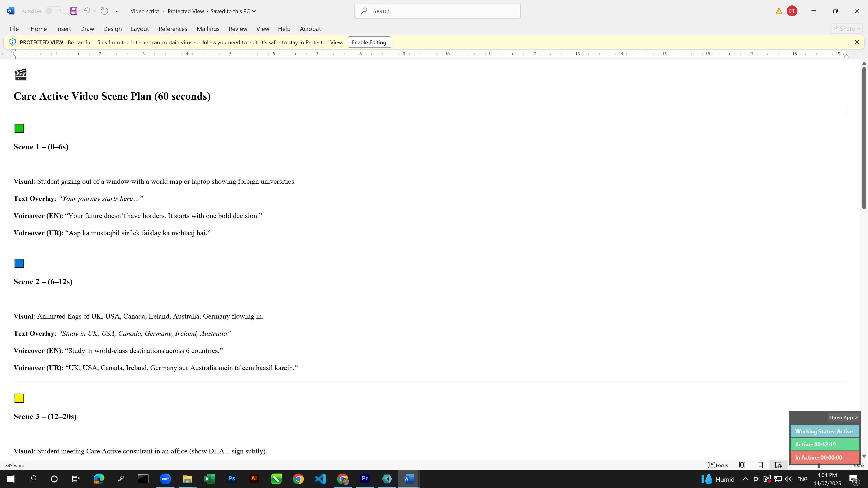Click the yellow warning triangle icon
This screenshot has height=488, width=868.
coord(779,11)
